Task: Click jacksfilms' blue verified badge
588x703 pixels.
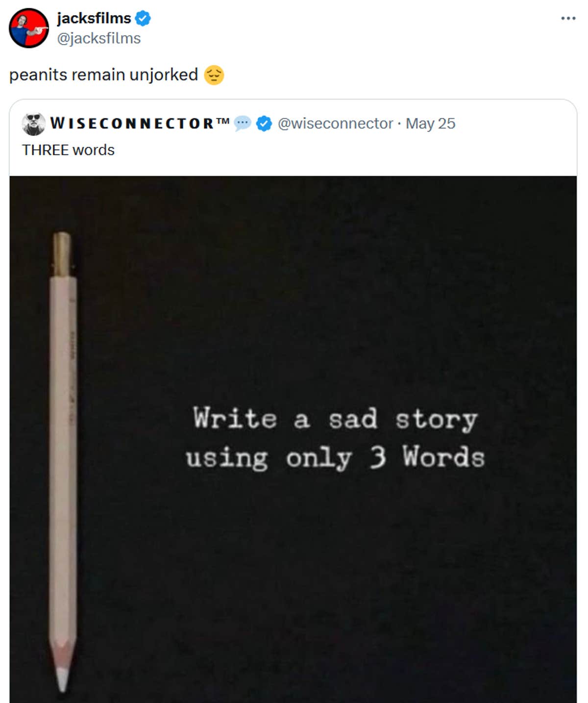Action: point(143,19)
